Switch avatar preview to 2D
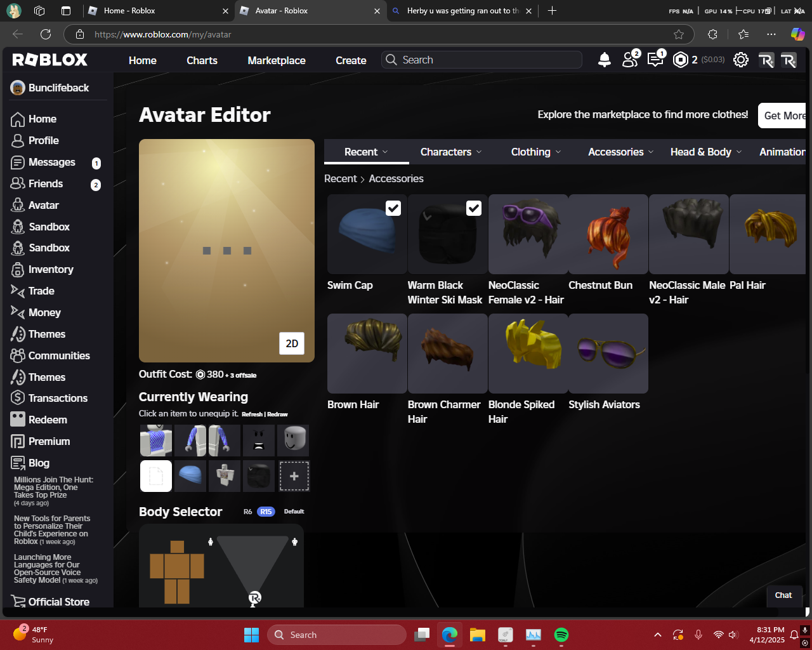Viewport: 812px width, 650px height. pyautogui.click(x=292, y=343)
